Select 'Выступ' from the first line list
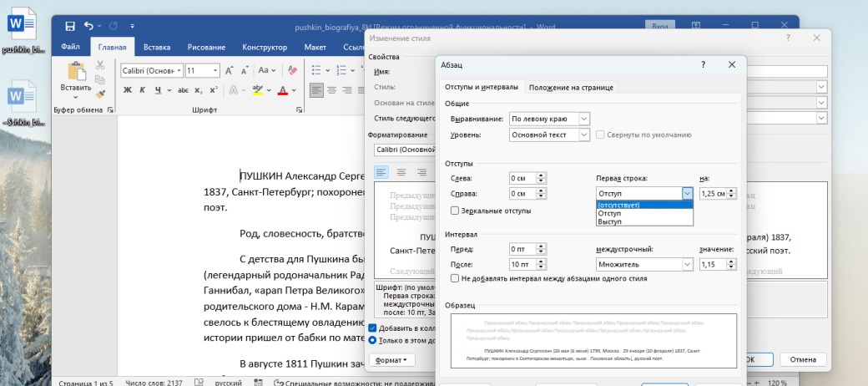 (x=608, y=221)
